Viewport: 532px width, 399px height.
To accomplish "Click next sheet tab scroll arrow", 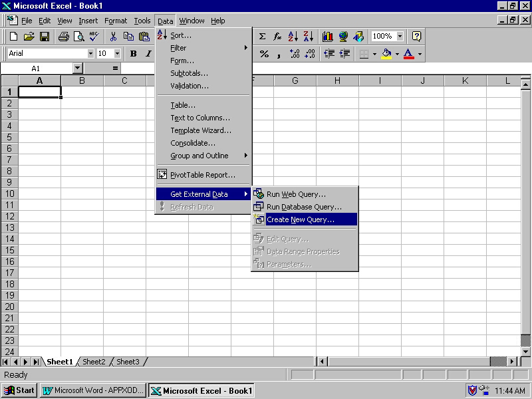I will 25,362.
